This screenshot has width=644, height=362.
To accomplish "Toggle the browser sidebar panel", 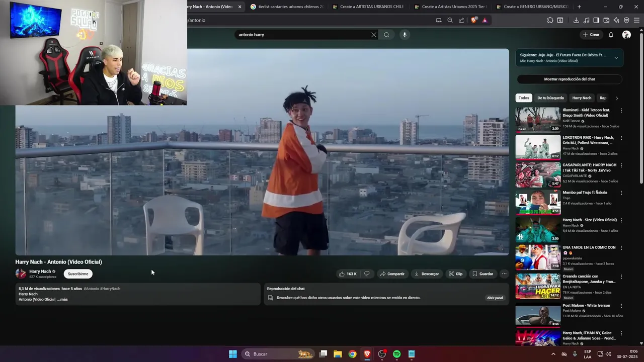I will coord(596,20).
